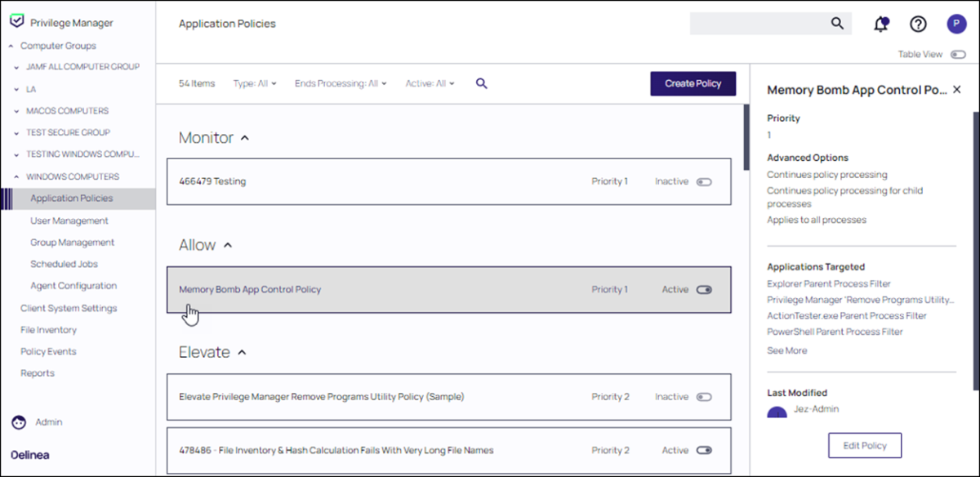Click the Create Policy button
Image resolution: width=980 pixels, height=477 pixels.
click(x=693, y=83)
